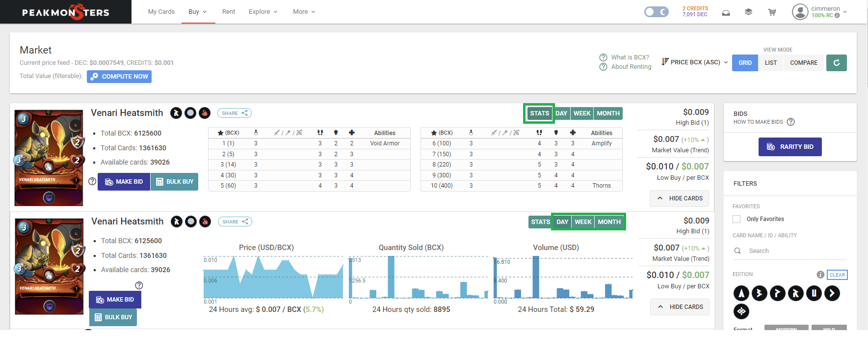
Task: Collapse first card with Hide Cards
Action: (x=680, y=198)
